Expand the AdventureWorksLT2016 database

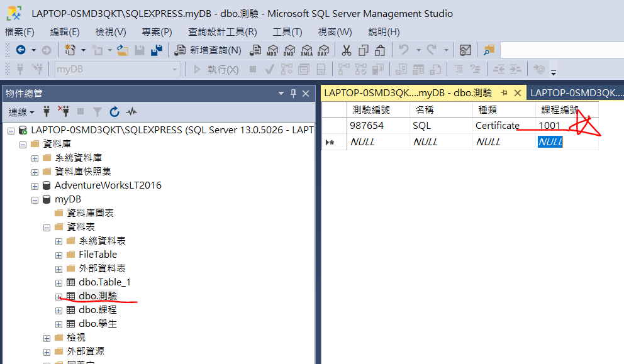tap(35, 186)
